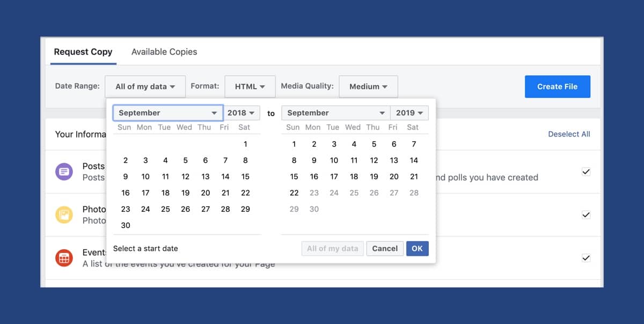Expand the 2018 start year dropdown

pyautogui.click(x=241, y=113)
